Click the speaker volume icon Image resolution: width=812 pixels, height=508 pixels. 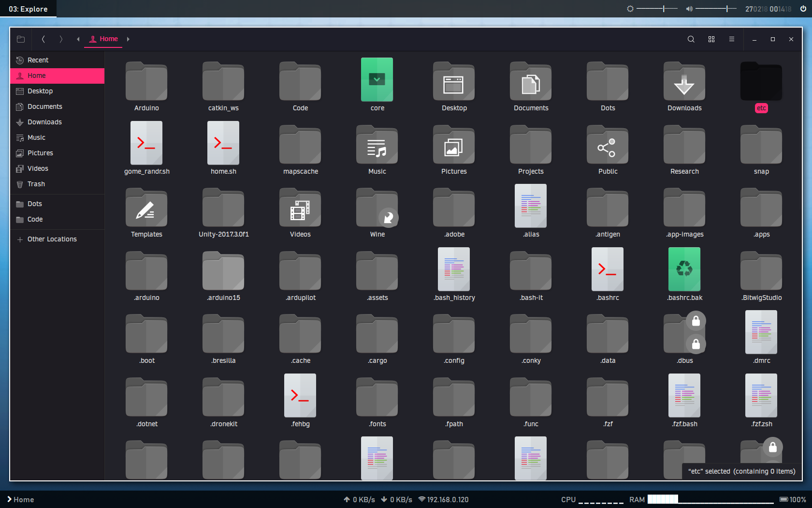(x=689, y=9)
